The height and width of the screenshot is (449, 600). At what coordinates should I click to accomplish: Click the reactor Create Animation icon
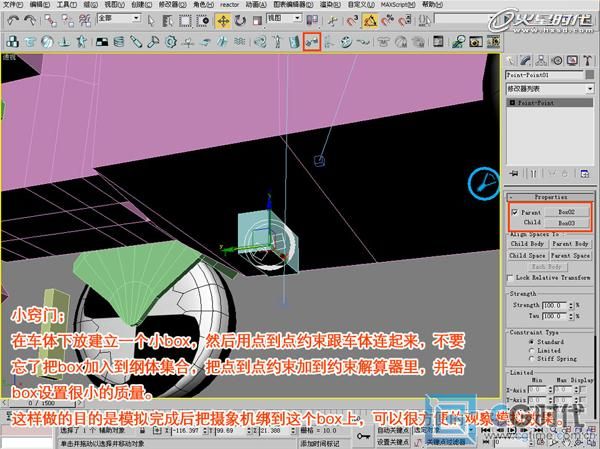[493, 41]
